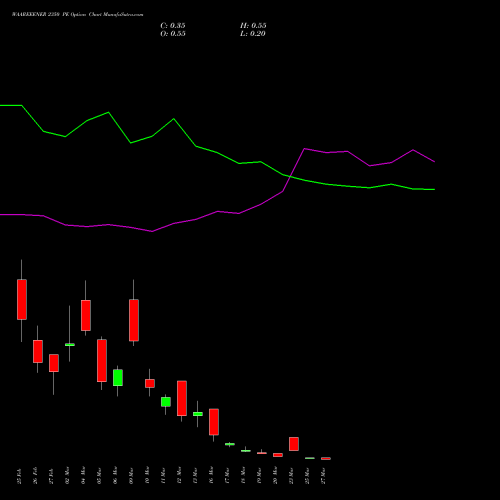Click the chart title WAAREEENER PE Options Chart
This screenshot has width=500, height=500.
(77, 15)
